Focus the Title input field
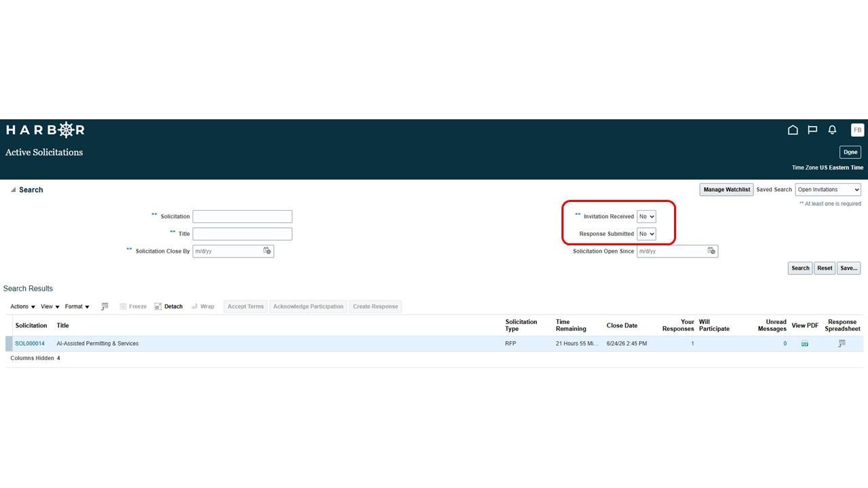 click(x=242, y=233)
